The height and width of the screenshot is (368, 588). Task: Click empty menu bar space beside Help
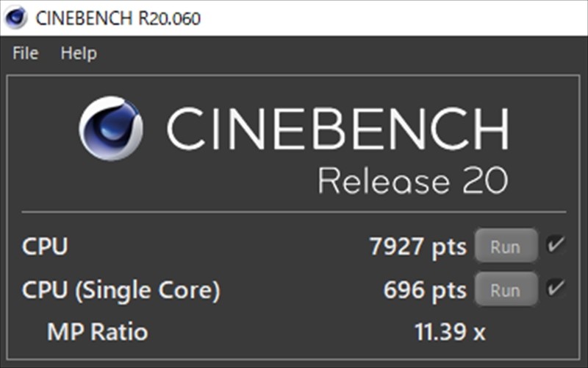(337, 53)
